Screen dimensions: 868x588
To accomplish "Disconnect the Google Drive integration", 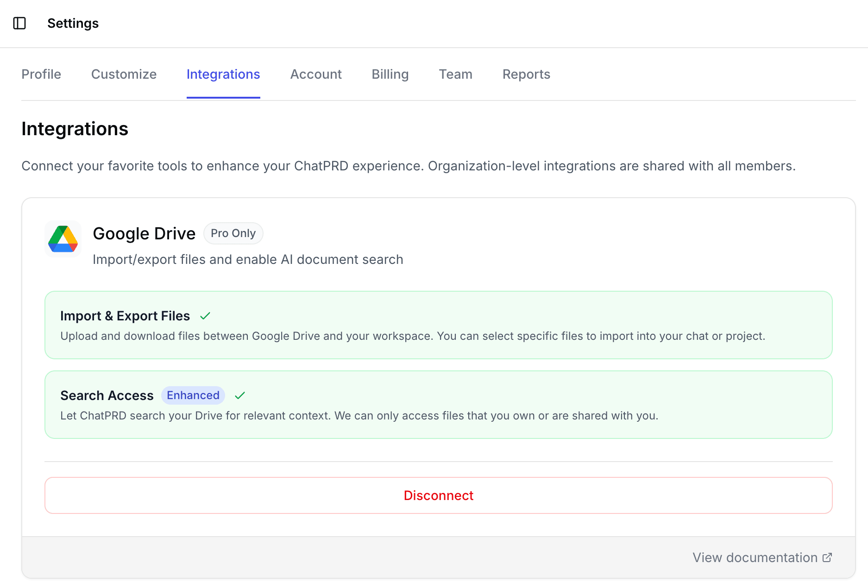I will coord(439,495).
